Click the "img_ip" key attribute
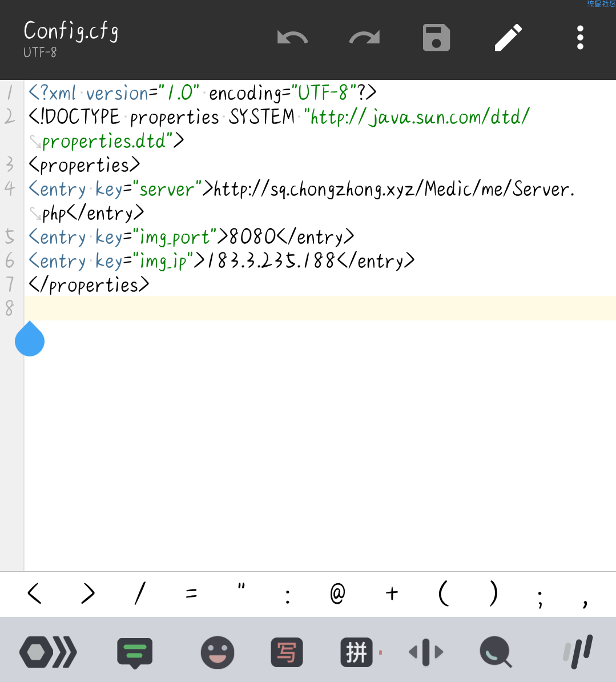 pyautogui.click(x=163, y=261)
